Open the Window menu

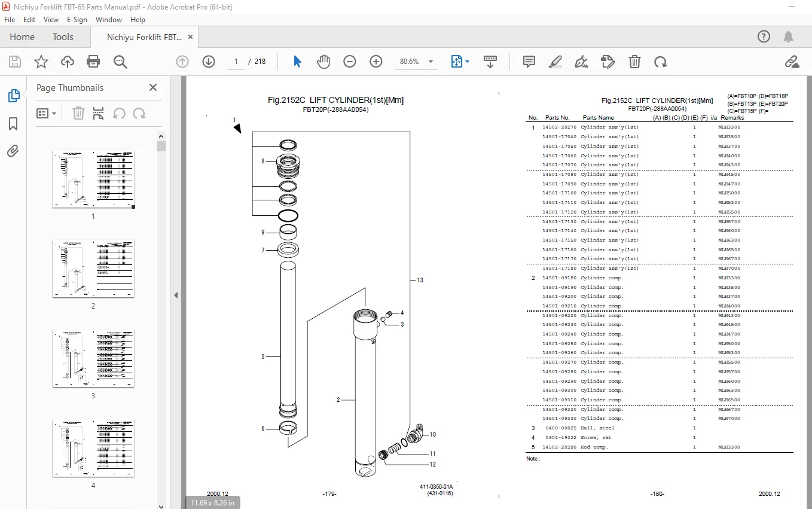109,20
